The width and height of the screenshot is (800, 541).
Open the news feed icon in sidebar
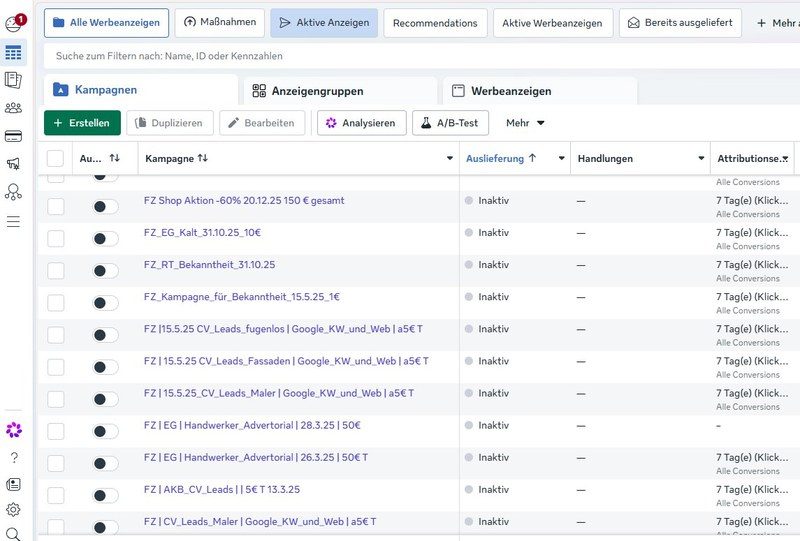(13, 484)
